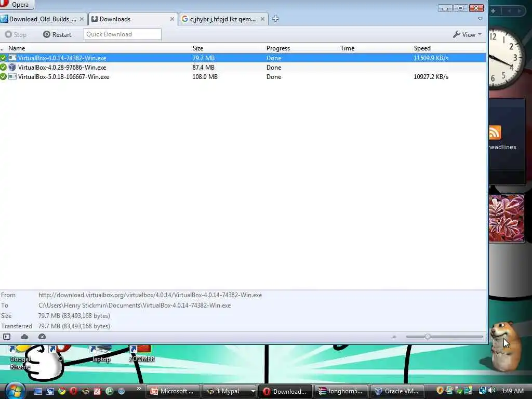Sort downloads by Speed column
Viewport: 532px width, 399px height.
422,48
